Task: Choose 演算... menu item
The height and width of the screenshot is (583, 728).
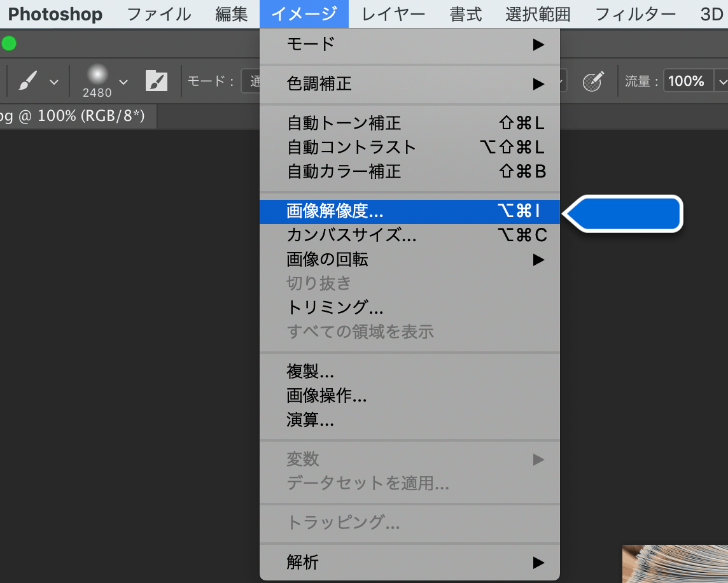Action: click(410, 420)
